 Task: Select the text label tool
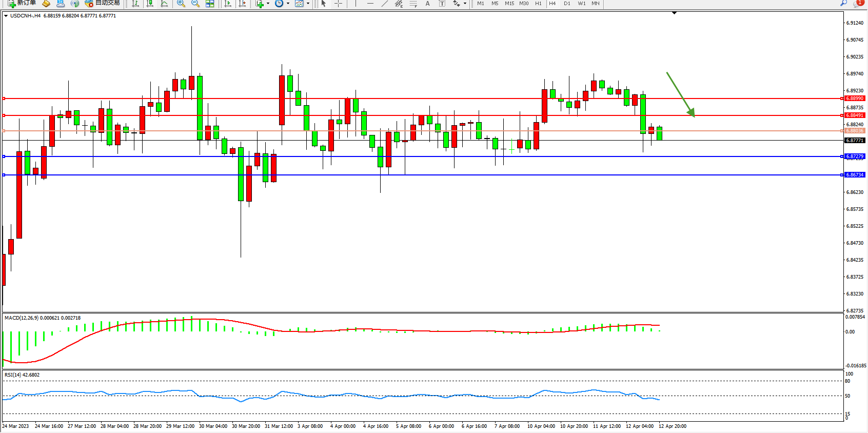pyautogui.click(x=428, y=3)
